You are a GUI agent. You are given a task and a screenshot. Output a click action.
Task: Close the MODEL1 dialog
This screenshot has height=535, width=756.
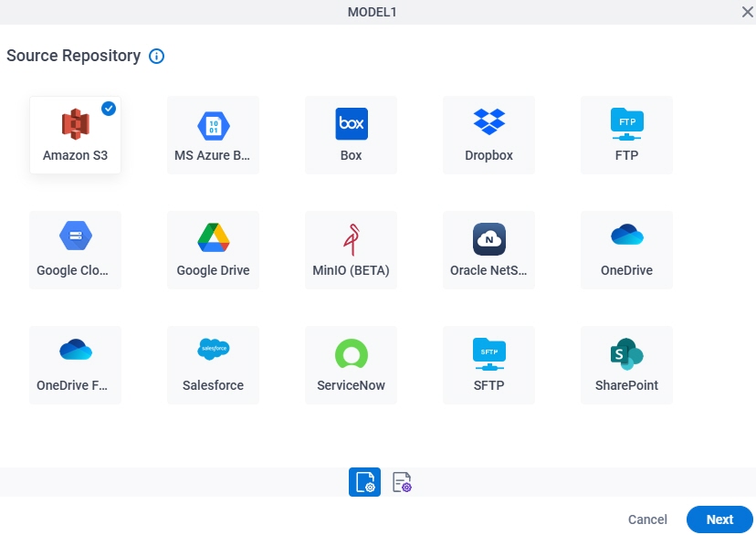(x=747, y=12)
